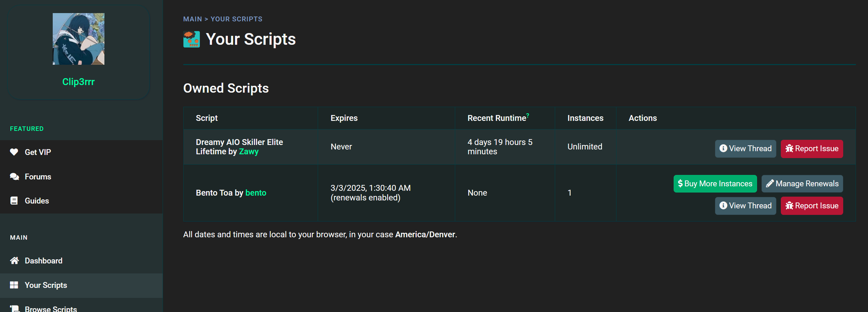Open author link bento

point(256,193)
